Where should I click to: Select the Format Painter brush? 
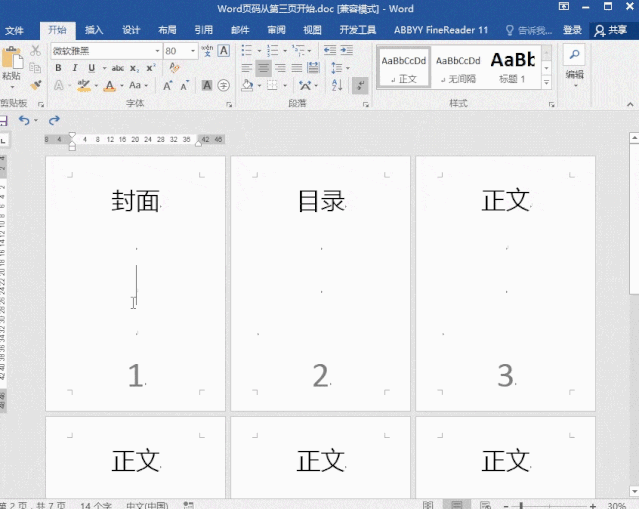[36, 85]
